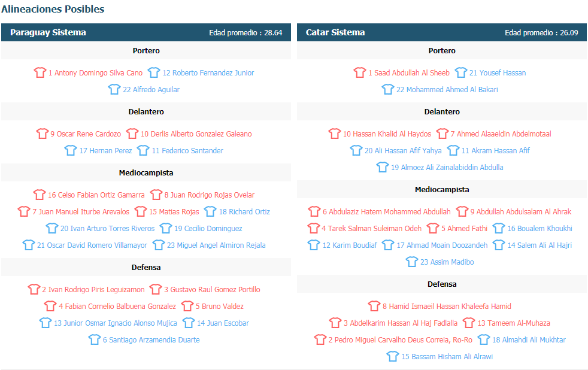This screenshot has height=370, width=588.
Task: Click red jersey icon for Saad Abdullah Al Sheeb
Action: 360,72
